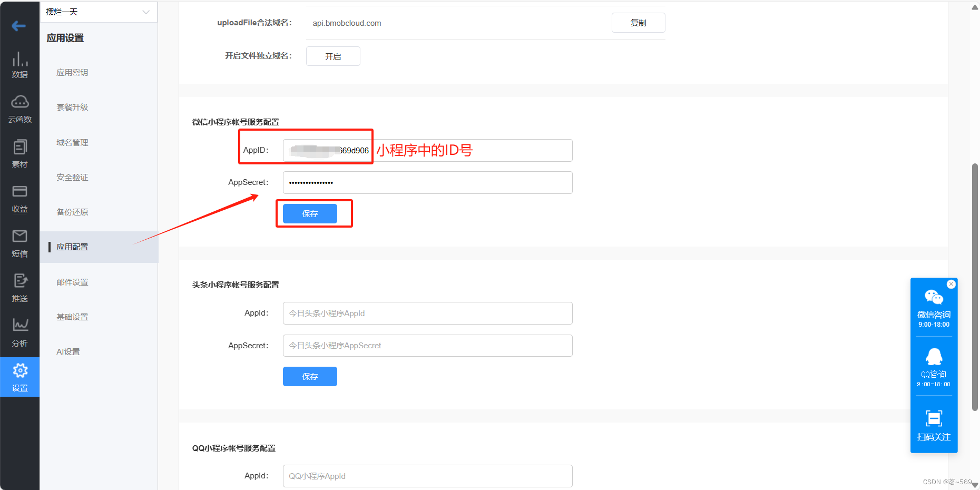980x490 pixels.
Task: Select AI设置 in settings menu
Action: pos(68,352)
